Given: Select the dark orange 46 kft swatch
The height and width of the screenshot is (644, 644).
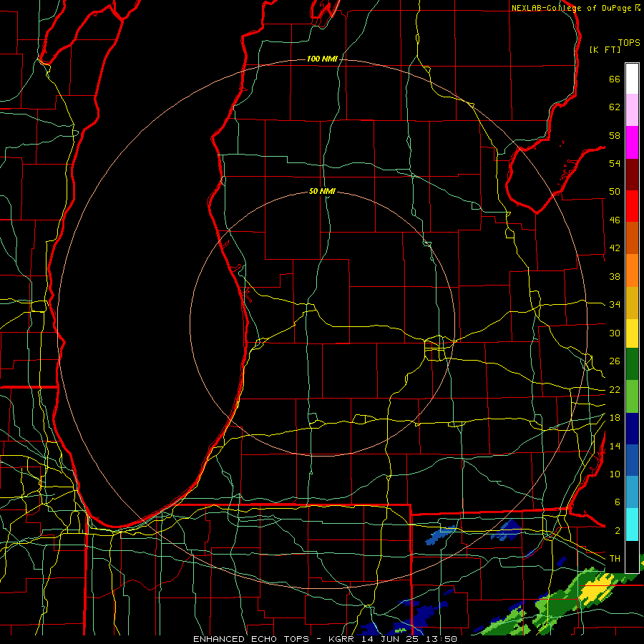Looking at the screenshot, I should point(632,238).
